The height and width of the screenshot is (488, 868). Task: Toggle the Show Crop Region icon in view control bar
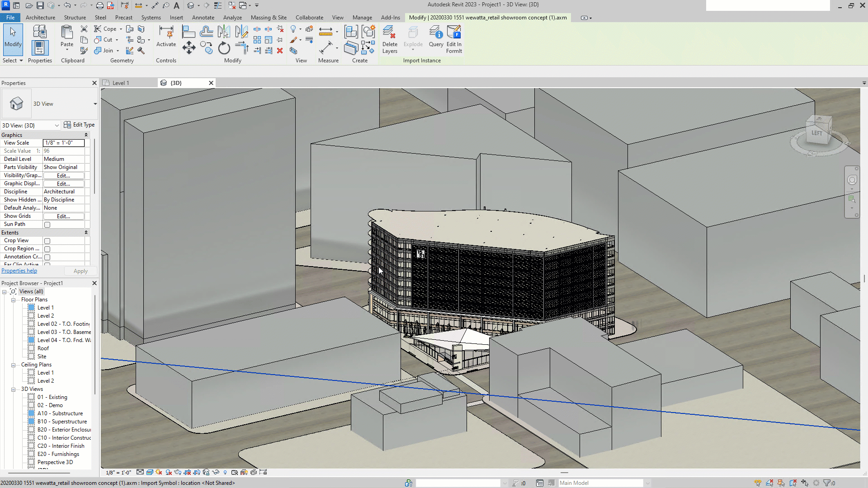click(197, 472)
